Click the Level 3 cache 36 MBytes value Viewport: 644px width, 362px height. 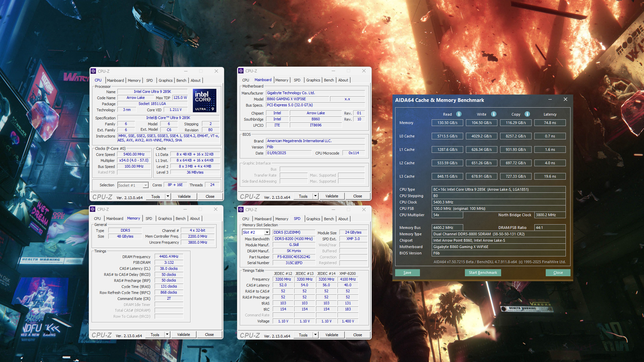[x=195, y=172]
